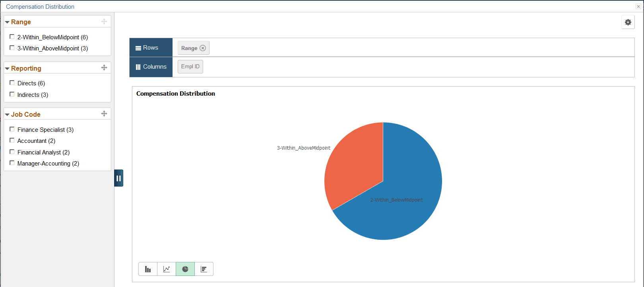The height and width of the screenshot is (287, 644).
Task: Click the move handle on the Reporting facet
Action: click(104, 67)
